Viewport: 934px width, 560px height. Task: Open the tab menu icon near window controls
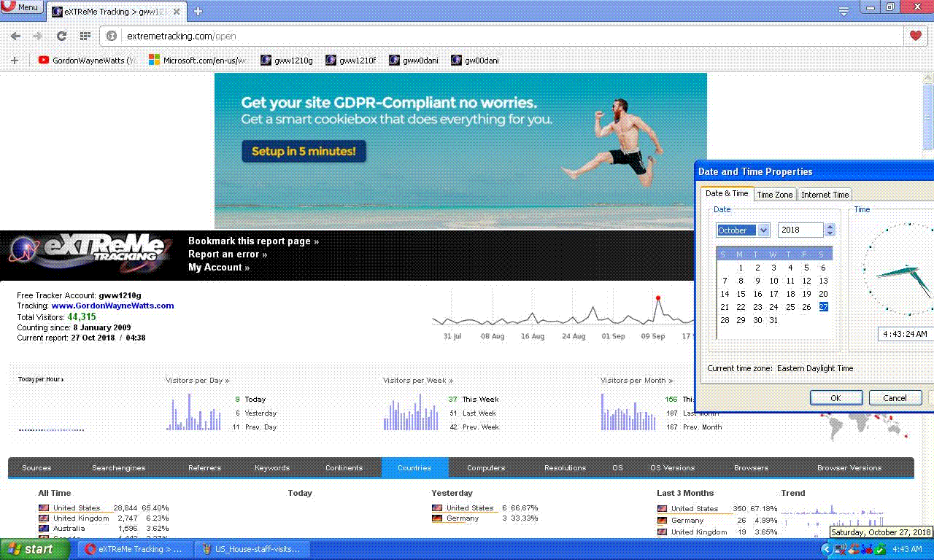(844, 12)
